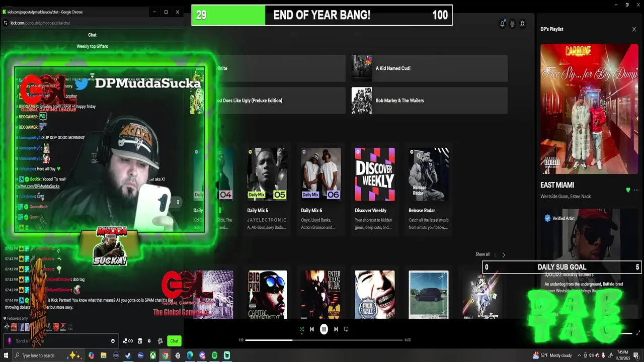The height and width of the screenshot is (362, 644).
Task: Open Westside Gunn, Estee Nack artist link
Action: click(x=566, y=197)
